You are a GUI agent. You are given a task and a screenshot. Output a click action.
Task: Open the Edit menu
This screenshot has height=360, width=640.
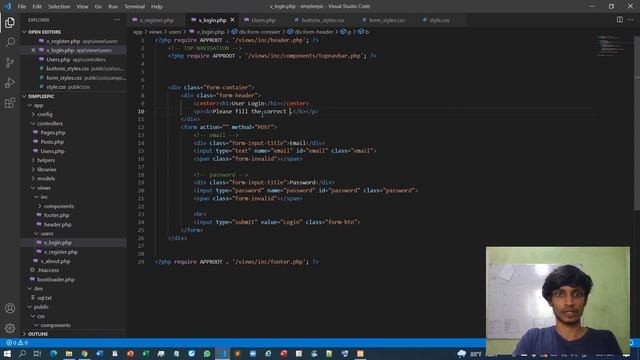click(37, 7)
